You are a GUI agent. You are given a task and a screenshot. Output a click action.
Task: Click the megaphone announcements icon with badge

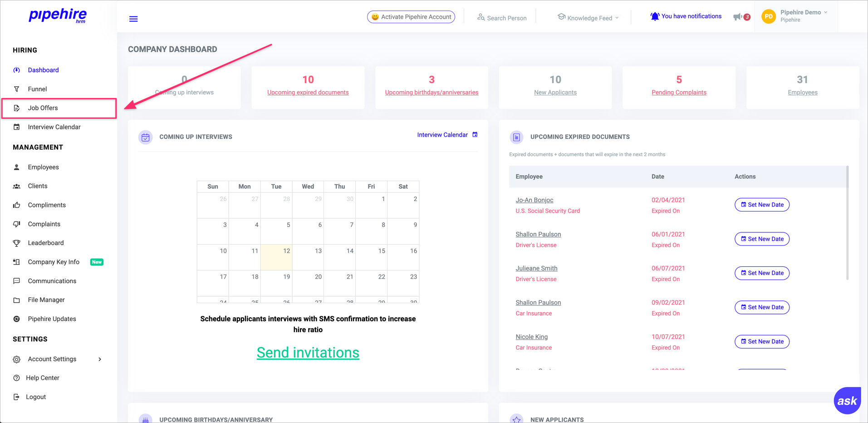tap(739, 16)
